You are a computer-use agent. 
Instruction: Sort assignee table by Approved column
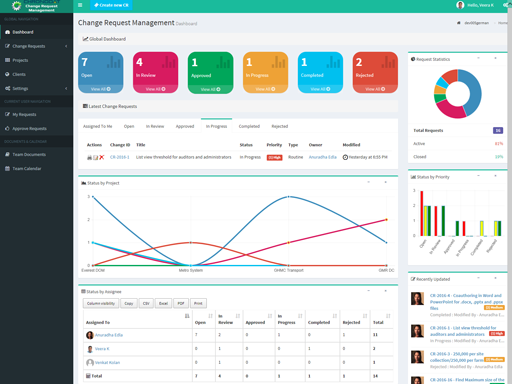point(259,319)
